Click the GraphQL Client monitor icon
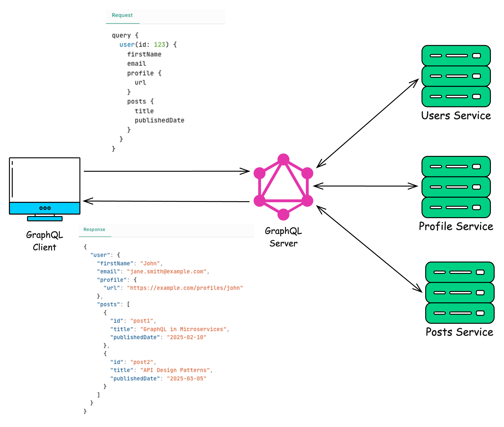 click(45, 189)
